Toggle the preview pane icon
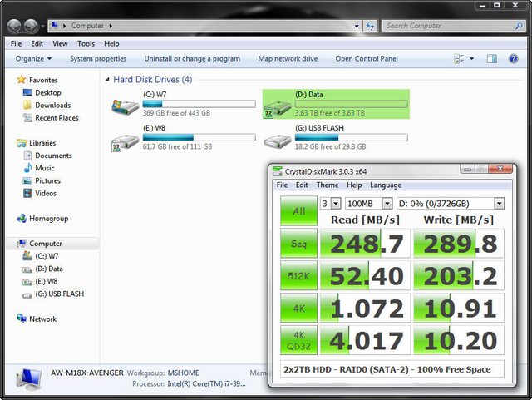532x400 pixels. pyautogui.click(x=491, y=59)
